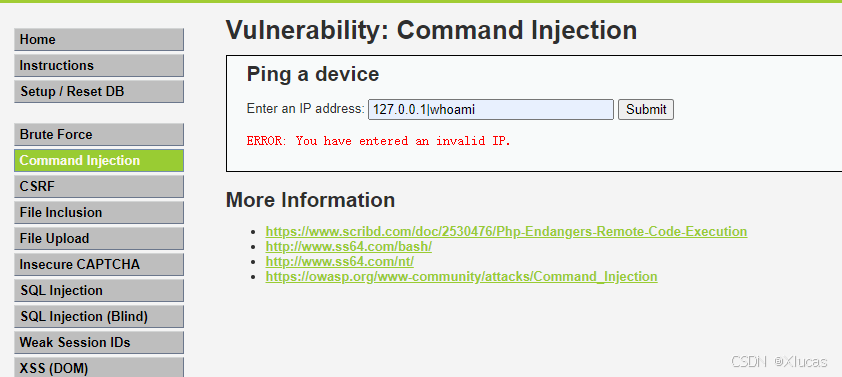
Task: Open Setup / Reset DB
Action: click(99, 91)
